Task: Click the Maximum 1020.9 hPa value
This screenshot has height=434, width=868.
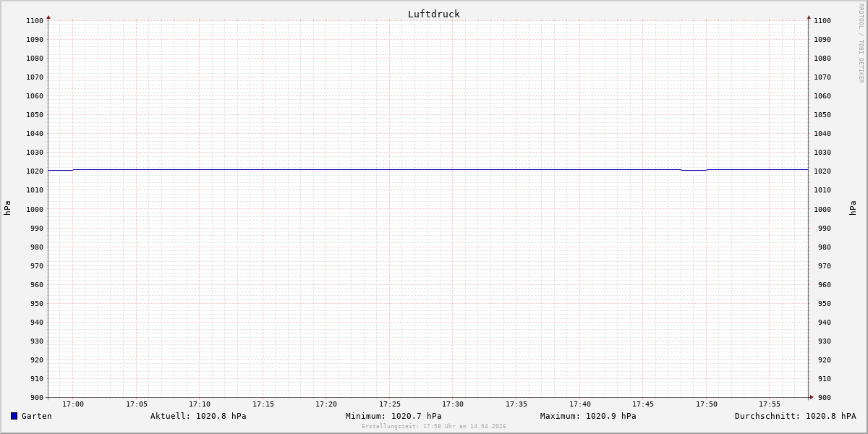Action: tap(588, 416)
